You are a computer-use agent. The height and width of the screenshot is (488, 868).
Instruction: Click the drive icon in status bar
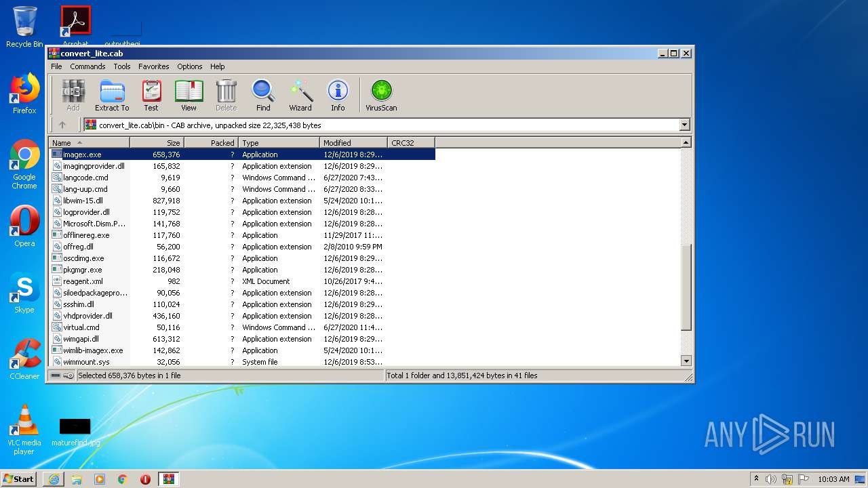56,375
